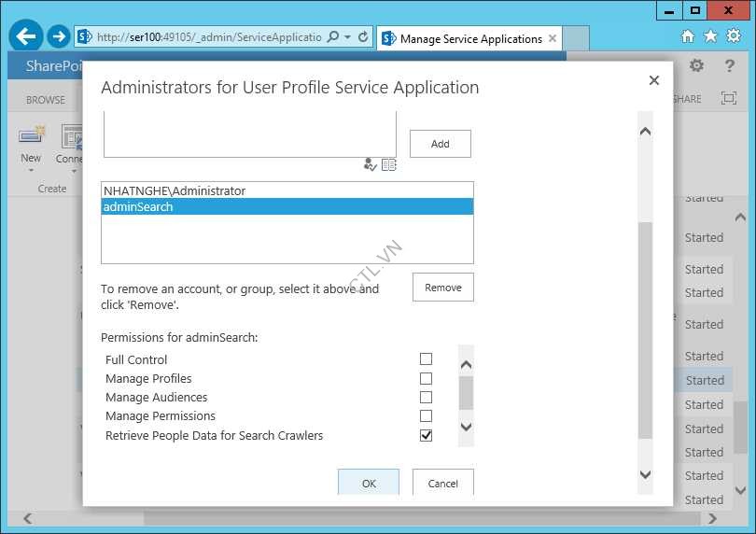
Task: Uncheck Retrieve People Data for Search Crawlers
Action: (x=426, y=435)
